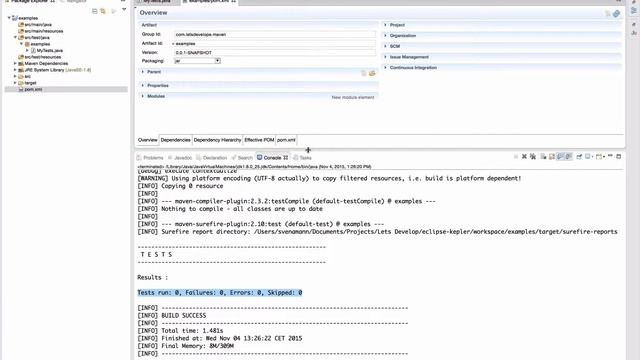The width and height of the screenshot is (640, 360).
Task: Expand Maven Dependencies node
Action: (x=16, y=64)
